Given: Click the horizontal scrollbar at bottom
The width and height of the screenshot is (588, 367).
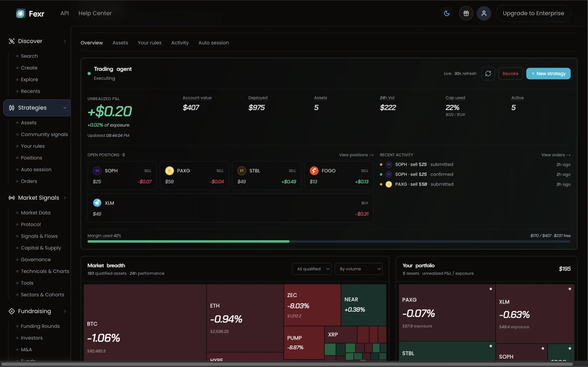Looking at the screenshot, I should [287, 364].
